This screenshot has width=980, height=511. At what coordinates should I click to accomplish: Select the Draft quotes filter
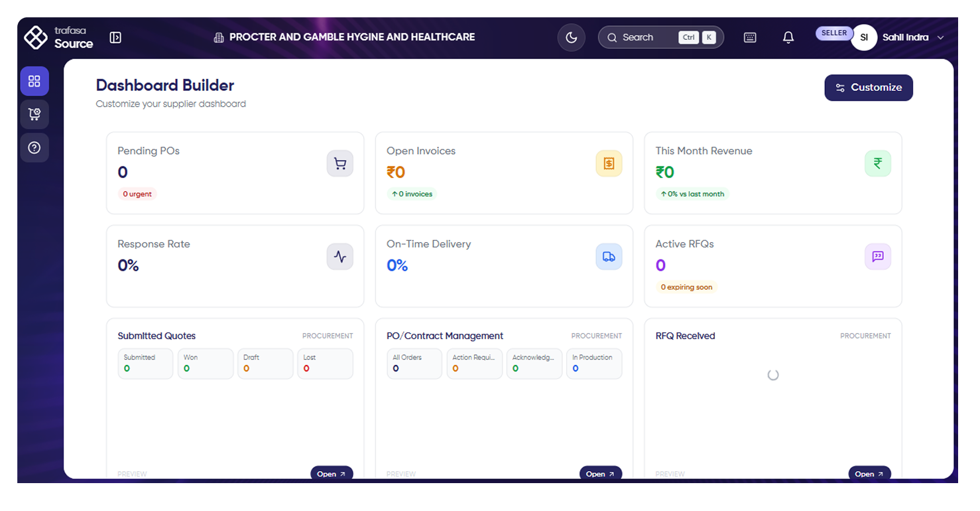pyautogui.click(x=265, y=364)
